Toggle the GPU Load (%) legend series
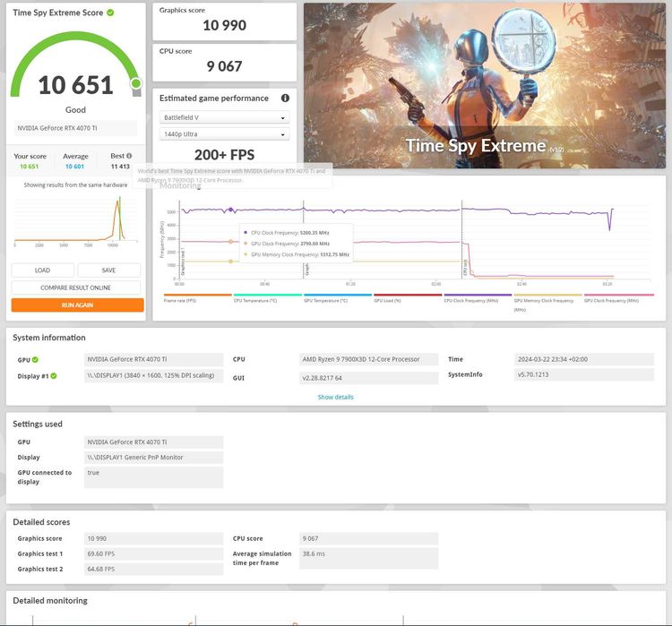 point(408,298)
